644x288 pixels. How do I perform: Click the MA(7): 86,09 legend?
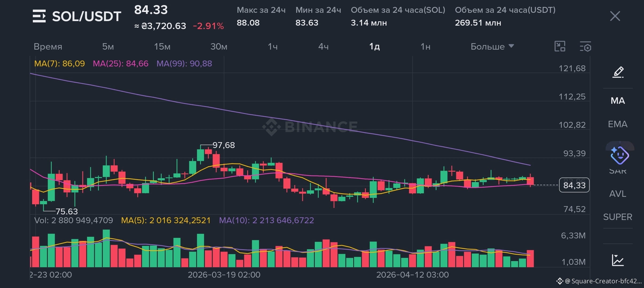(x=59, y=63)
